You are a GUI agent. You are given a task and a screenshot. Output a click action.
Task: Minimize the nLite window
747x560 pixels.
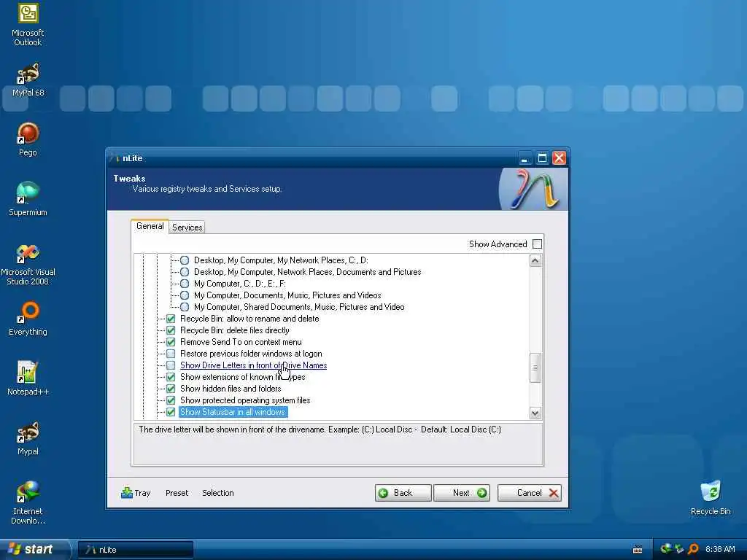(x=525, y=158)
